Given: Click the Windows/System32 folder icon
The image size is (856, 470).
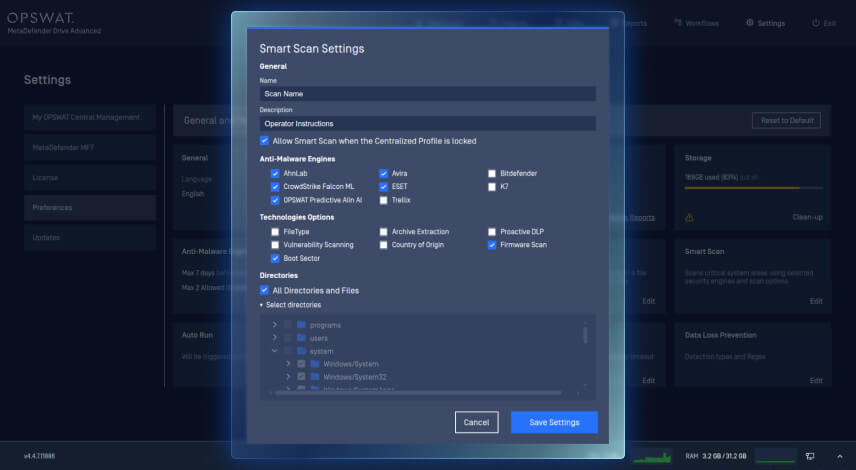Looking at the screenshot, I should [314, 377].
